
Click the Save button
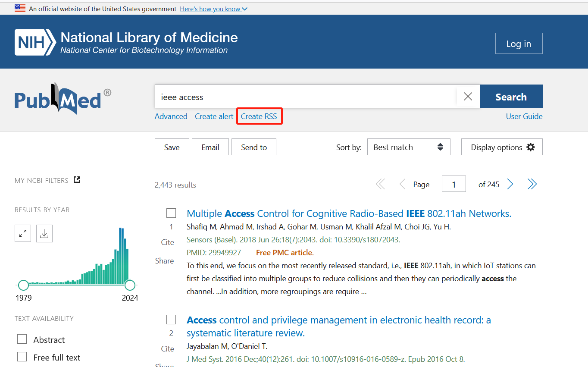(x=172, y=147)
